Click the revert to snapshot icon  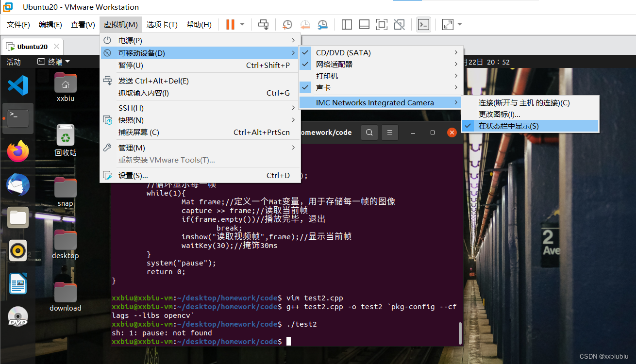tap(305, 24)
